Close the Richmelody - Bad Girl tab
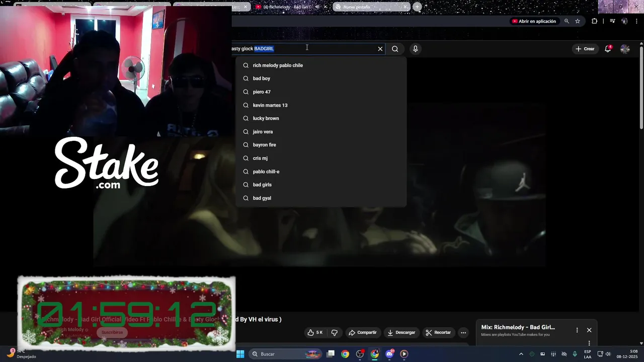The height and width of the screenshot is (362, 644). pos(326,7)
